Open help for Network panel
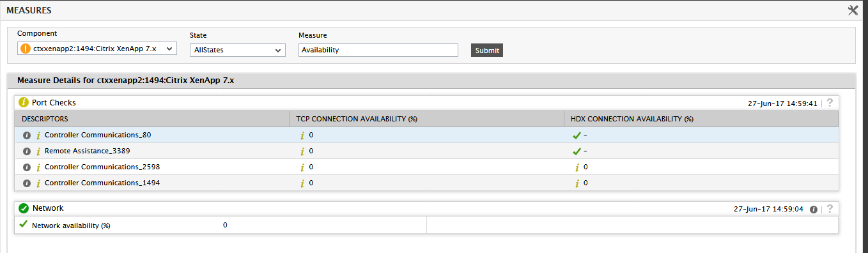The image size is (868, 253). click(830, 209)
